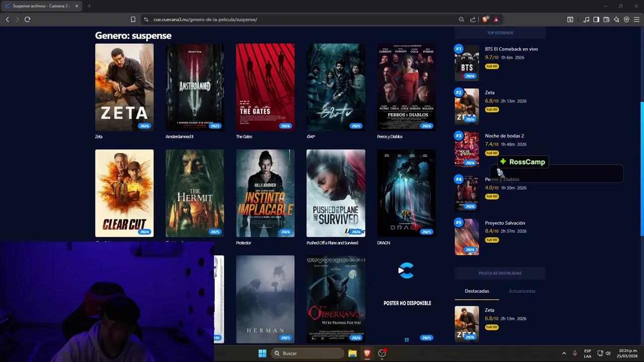Image resolution: width=644 pixels, height=362 pixels.
Task: Open Instinto Implacable Protector poster
Action: pyautogui.click(x=265, y=193)
